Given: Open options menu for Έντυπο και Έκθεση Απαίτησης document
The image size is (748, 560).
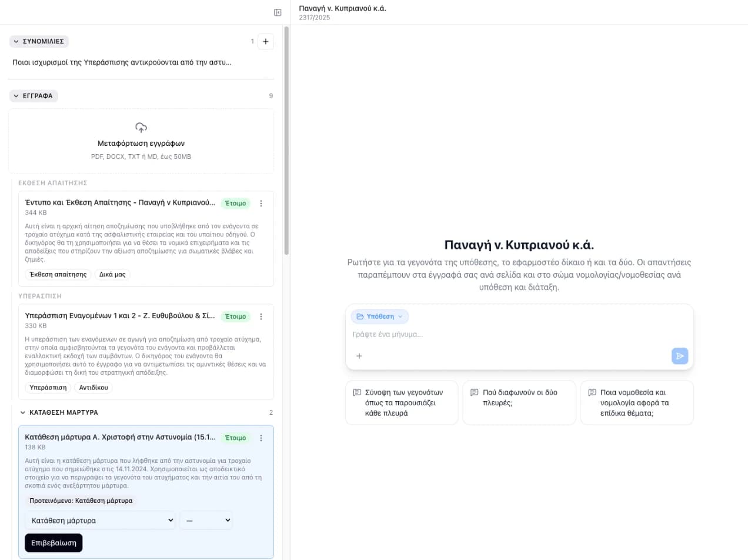Looking at the screenshot, I should 261,204.
